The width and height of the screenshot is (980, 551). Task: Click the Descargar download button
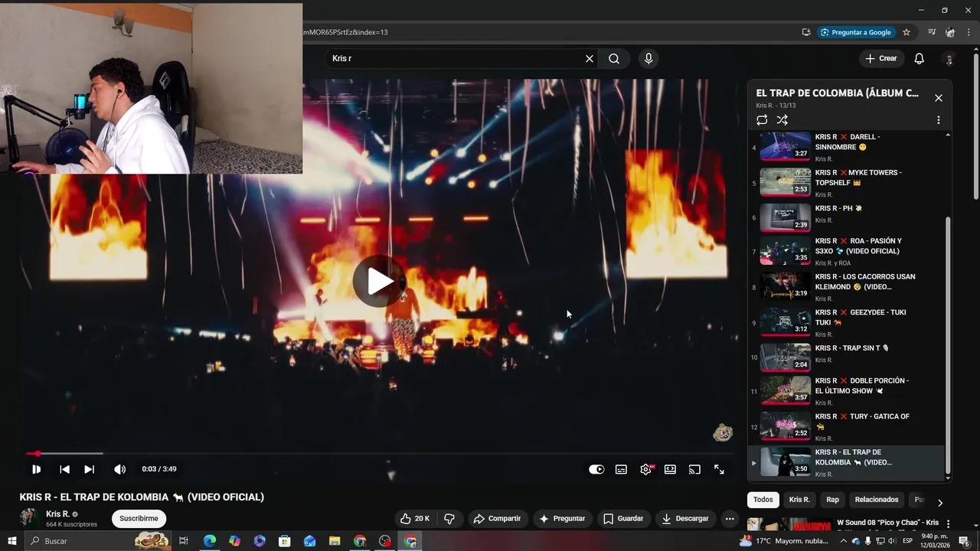pyautogui.click(x=685, y=519)
